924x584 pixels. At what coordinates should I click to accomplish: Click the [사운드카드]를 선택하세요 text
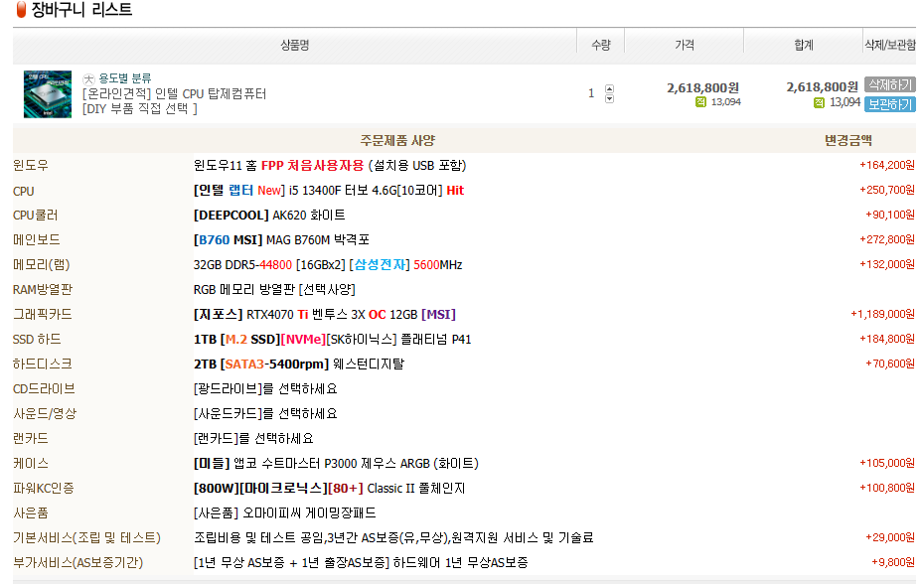[x=265, y=414]
